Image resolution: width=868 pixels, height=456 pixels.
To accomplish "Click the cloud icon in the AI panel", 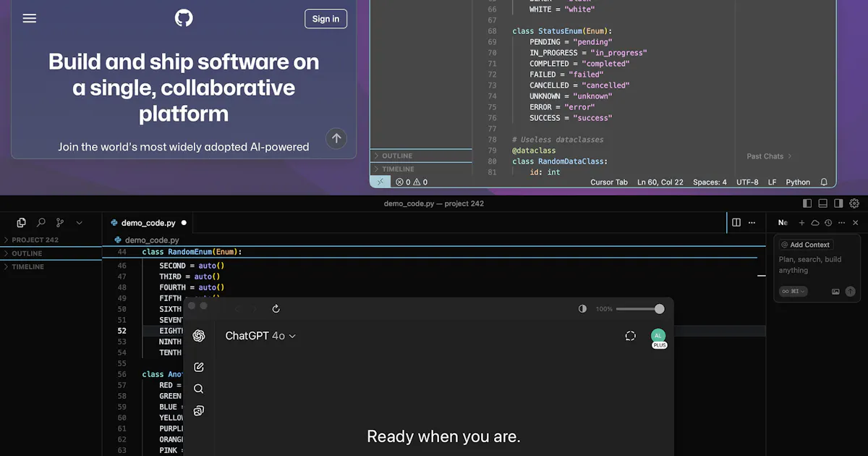I will pos(815,223).
